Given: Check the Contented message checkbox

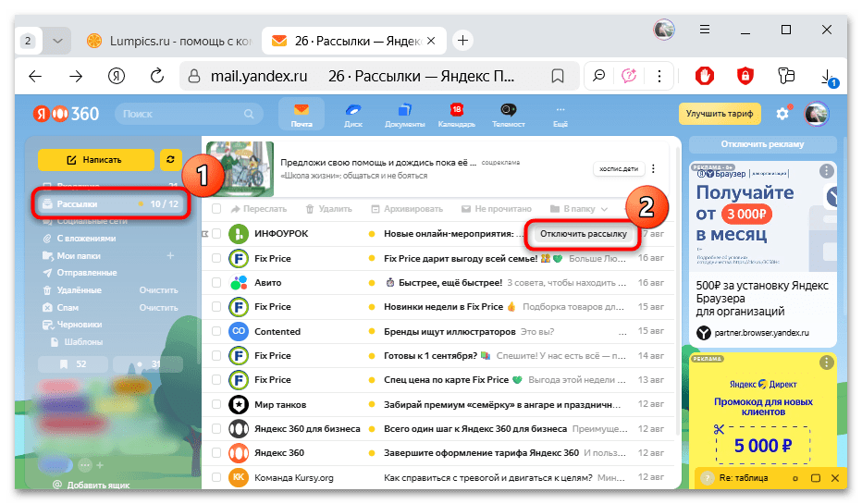Looking at the screenshot, I should [216, 331].
